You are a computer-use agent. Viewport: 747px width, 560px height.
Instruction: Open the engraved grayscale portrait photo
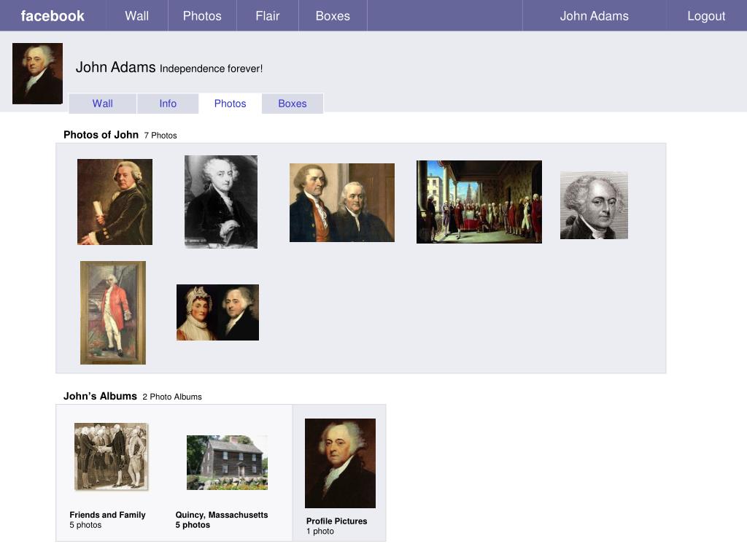(x=594, y=205)
